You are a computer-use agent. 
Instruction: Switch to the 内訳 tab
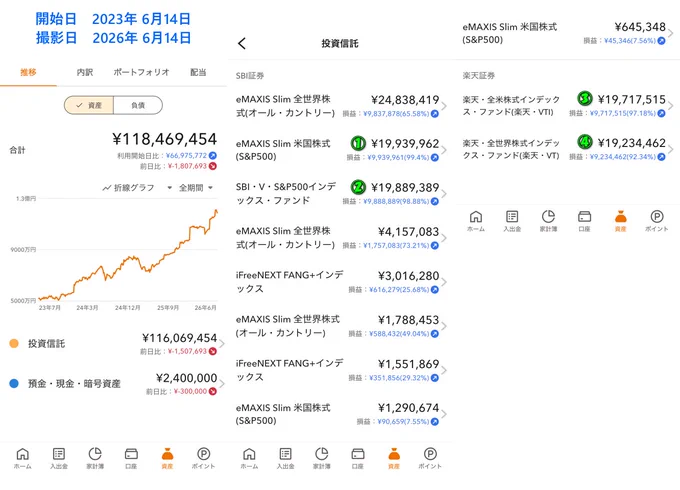(85, 72)
